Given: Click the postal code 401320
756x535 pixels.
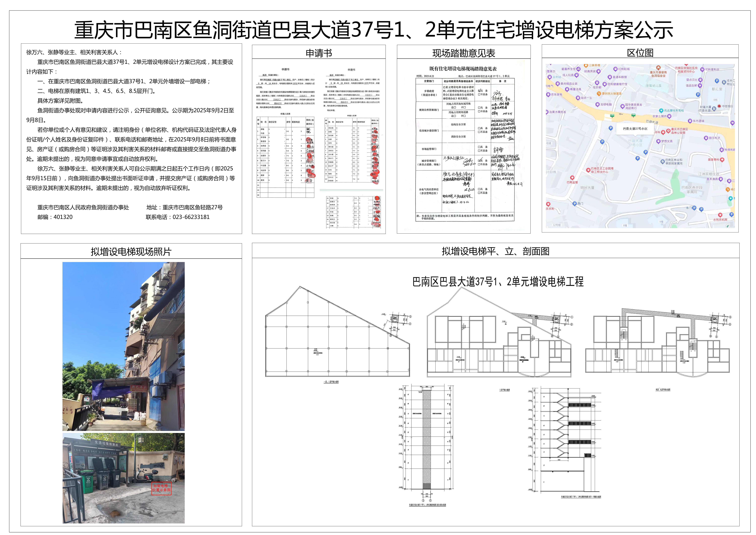Looking at the screenshot, I should [x=63, y=217].
